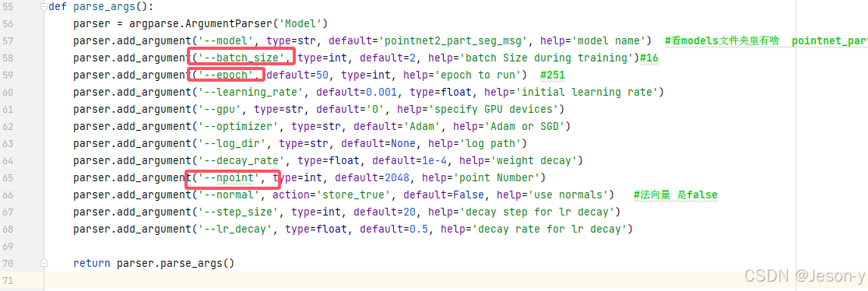Screen dimensions: 868x291
Task: Collapse the parse_args function fold marker
Action: (44, 7)
